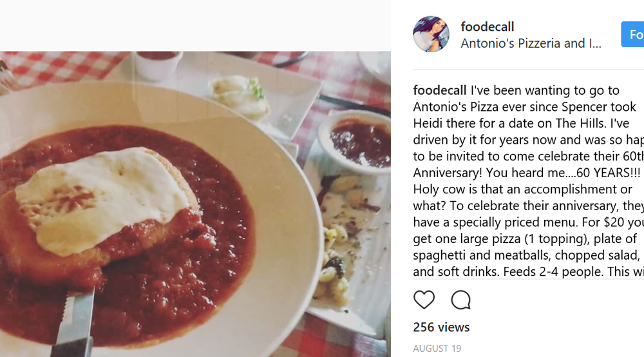This screenshot has height=357, width=644.
Task: Open foodecall's round profile picture
Action: (x=431, y=34)
